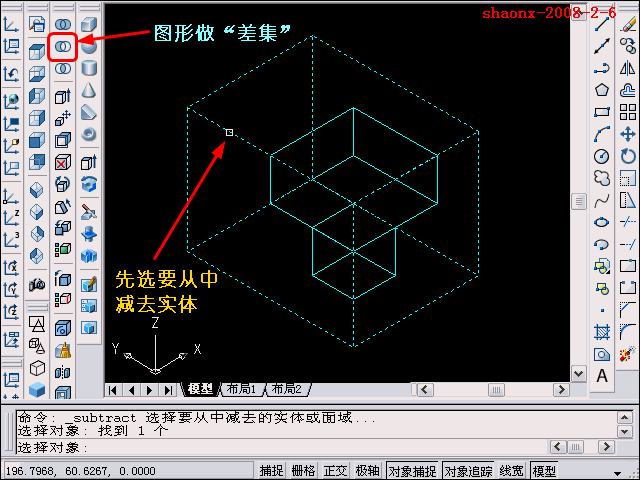Click the drawing area vertical scrollbar thumb

coord(578,201)
